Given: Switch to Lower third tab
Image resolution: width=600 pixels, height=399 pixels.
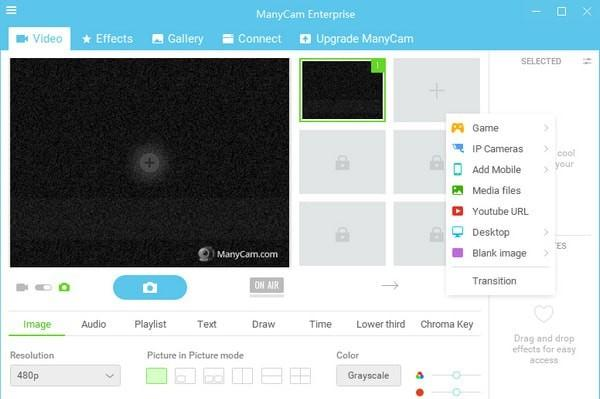Looking at the screenshot, I should pos(381,324).
